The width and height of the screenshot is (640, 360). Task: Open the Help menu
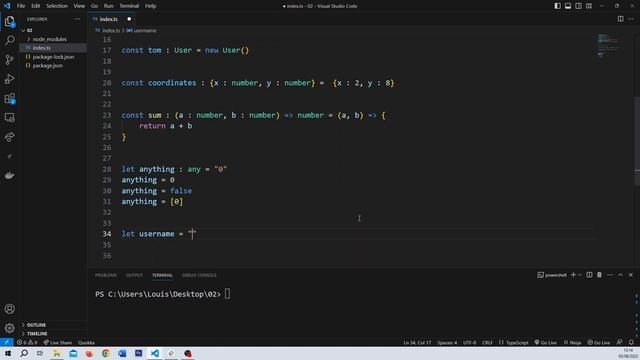(x=151, y=6)
